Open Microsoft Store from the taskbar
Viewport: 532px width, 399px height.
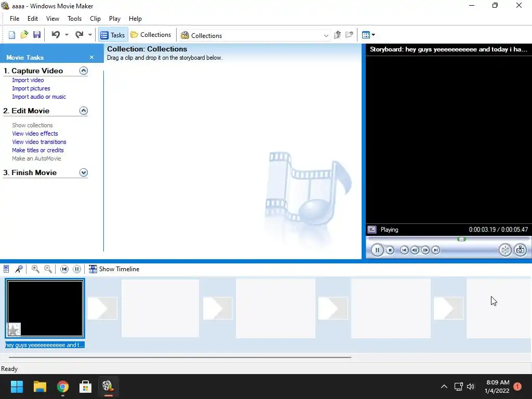pyautogui.click(x=86, y=387)
